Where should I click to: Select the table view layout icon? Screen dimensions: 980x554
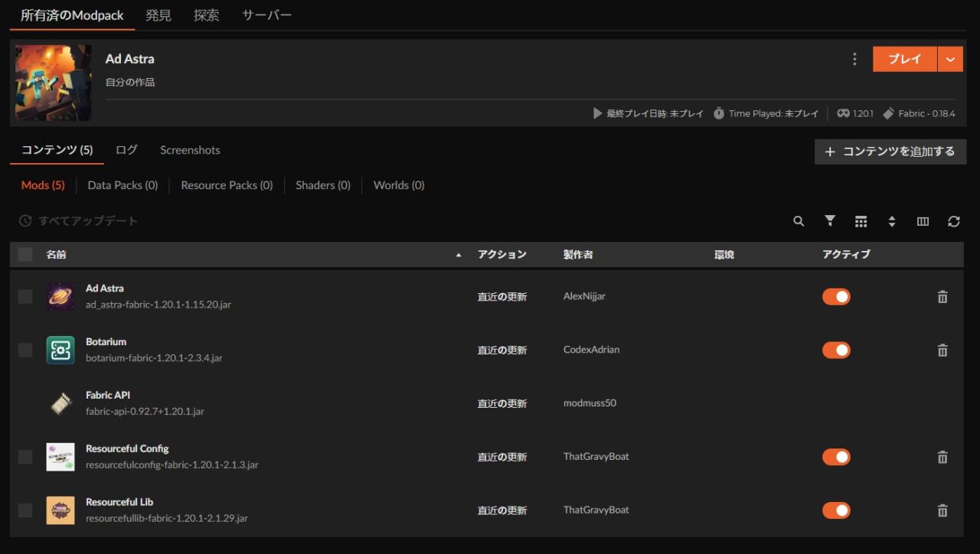tap(861, 221)
